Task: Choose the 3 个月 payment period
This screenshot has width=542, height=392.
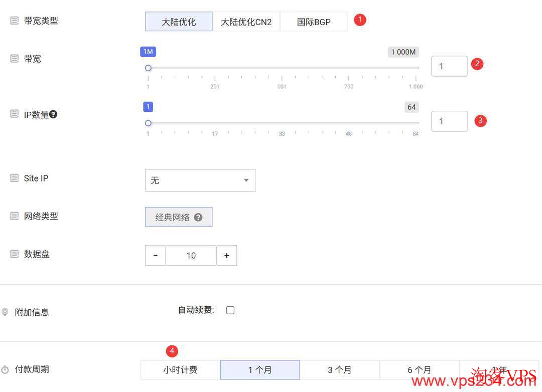Action: pos(340,369)
